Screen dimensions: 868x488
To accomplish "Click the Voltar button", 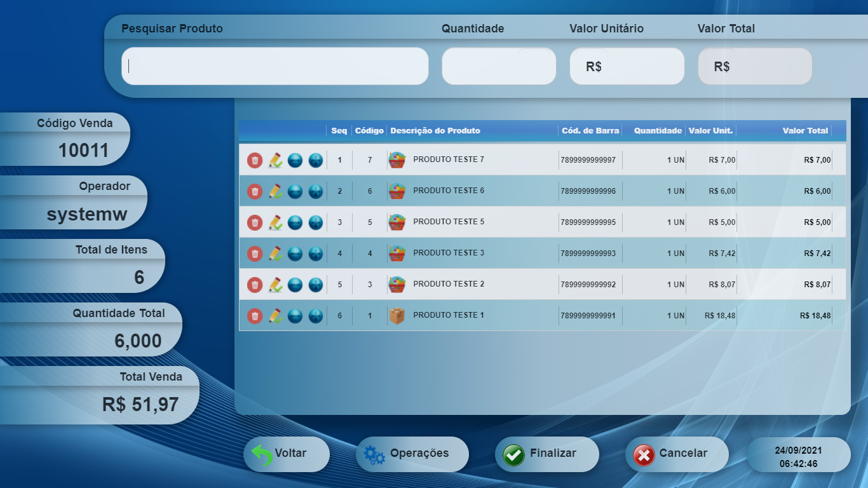I will pyautogui.click(x=287, y=454).
